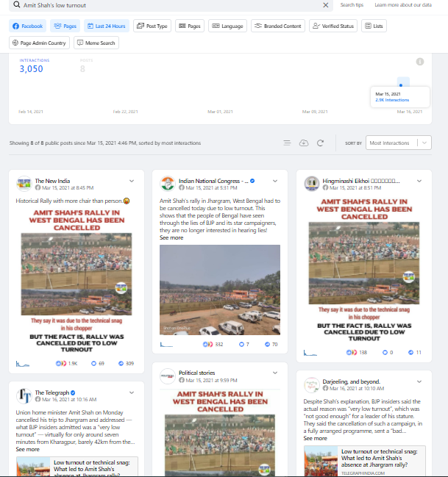Refresh the results with the reload icon
448x477 pixels.
[x=320, y=143]
